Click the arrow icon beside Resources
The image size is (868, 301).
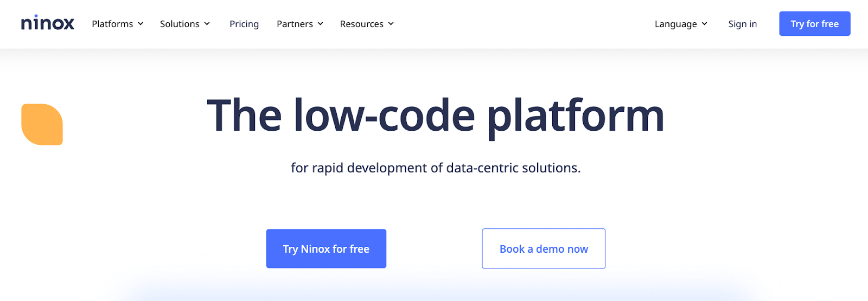(391, 24)
